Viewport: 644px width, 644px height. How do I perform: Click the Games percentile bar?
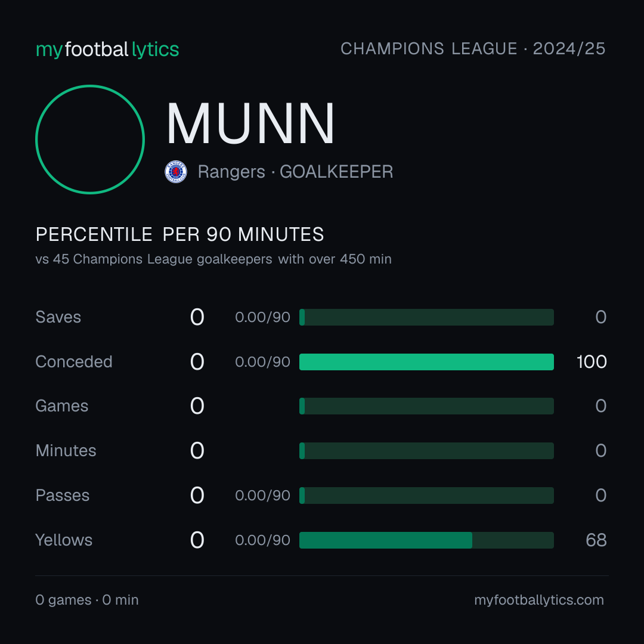tap(426, 406)
